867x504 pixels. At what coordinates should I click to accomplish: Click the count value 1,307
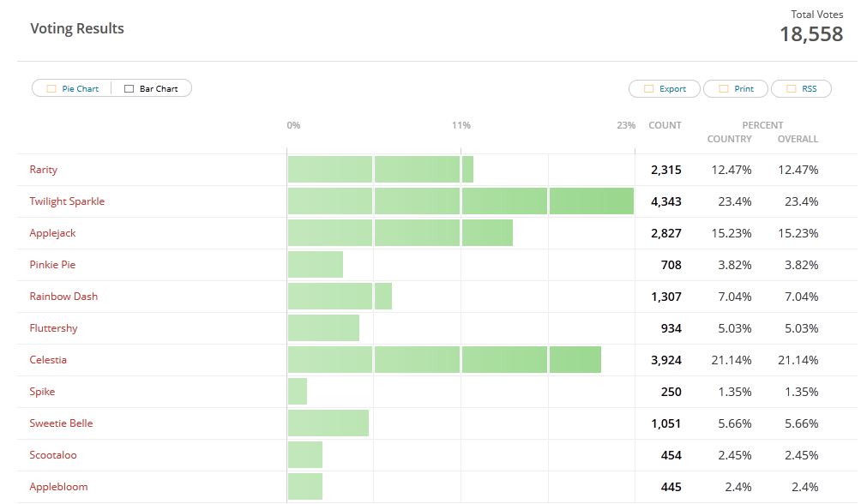(666, 297)
